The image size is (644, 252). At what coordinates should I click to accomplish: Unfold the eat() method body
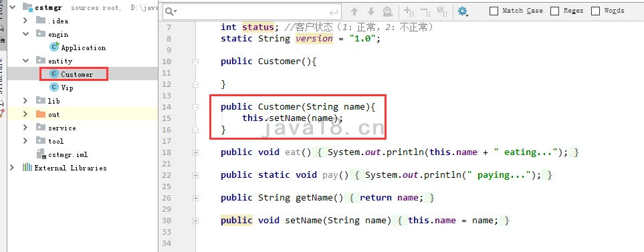pos(195,152)
